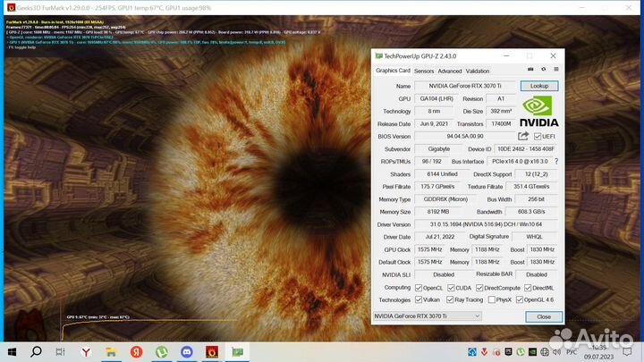This screenshot has width=644, height=362.
Task: Open the Windows Start menu
Action: click(x=12, y=352)
